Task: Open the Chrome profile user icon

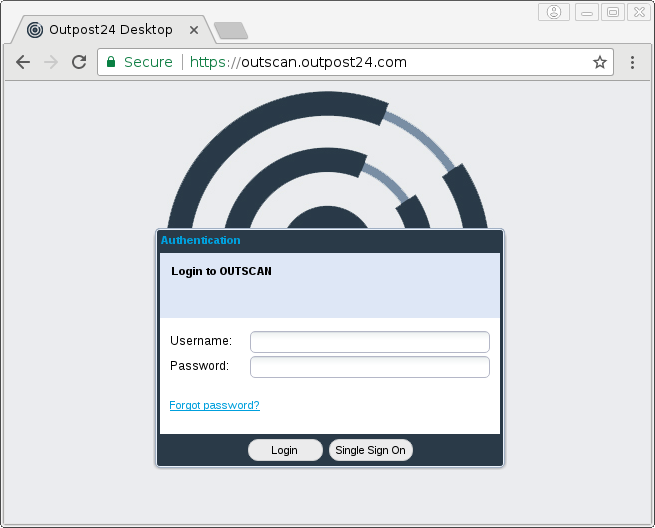Action: [554, 12]
